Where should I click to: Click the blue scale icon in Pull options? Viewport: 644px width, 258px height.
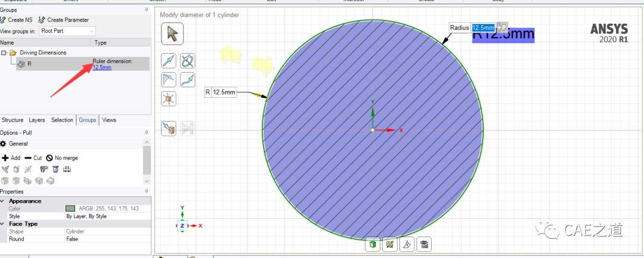pyautogui.click(x=55, y=169)
